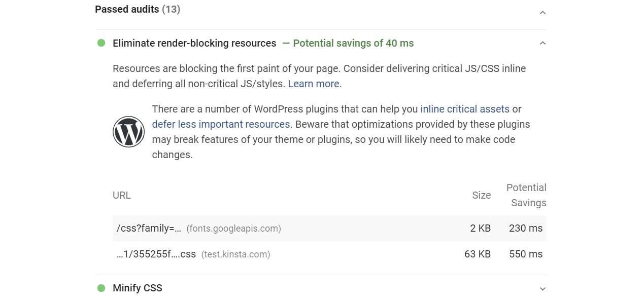Click the green dot beside Eliminate render-blocking resources
This screenshot has height=300, width=644.
point(101,43)
